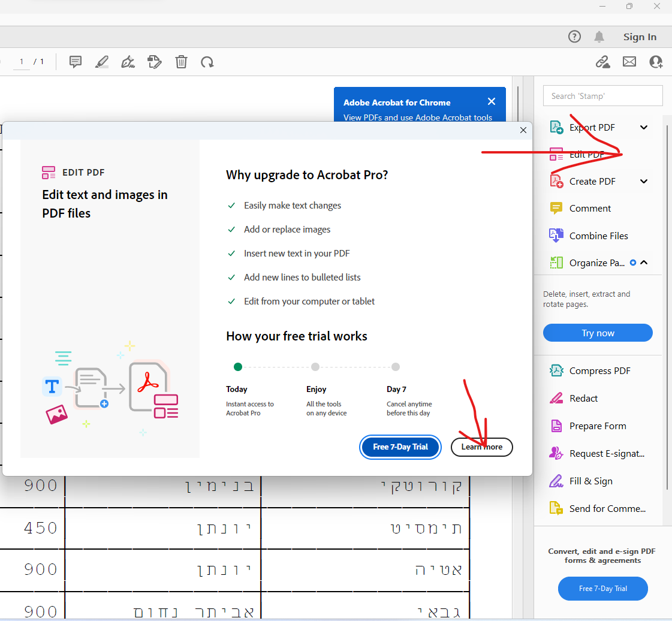Open the Comment tool in sidebar
Image resolution: width=672 pixels, height=621 pixels.
[x=589, y=208]
